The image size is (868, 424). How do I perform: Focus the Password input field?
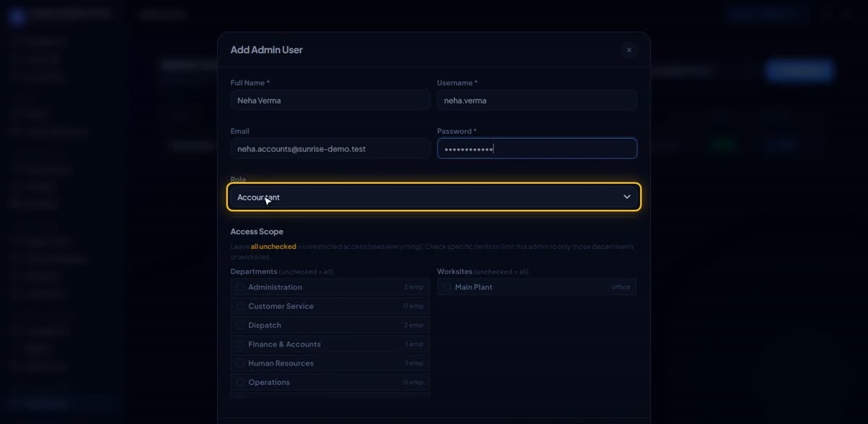point(537,148)
